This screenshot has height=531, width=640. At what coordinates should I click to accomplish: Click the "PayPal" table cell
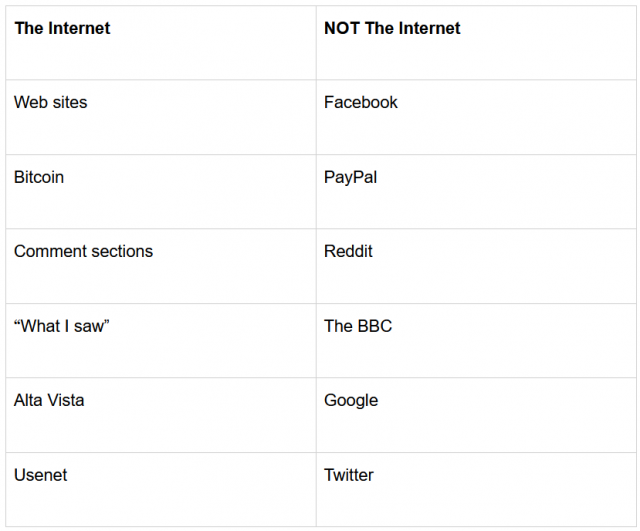(x=350, y=177)
